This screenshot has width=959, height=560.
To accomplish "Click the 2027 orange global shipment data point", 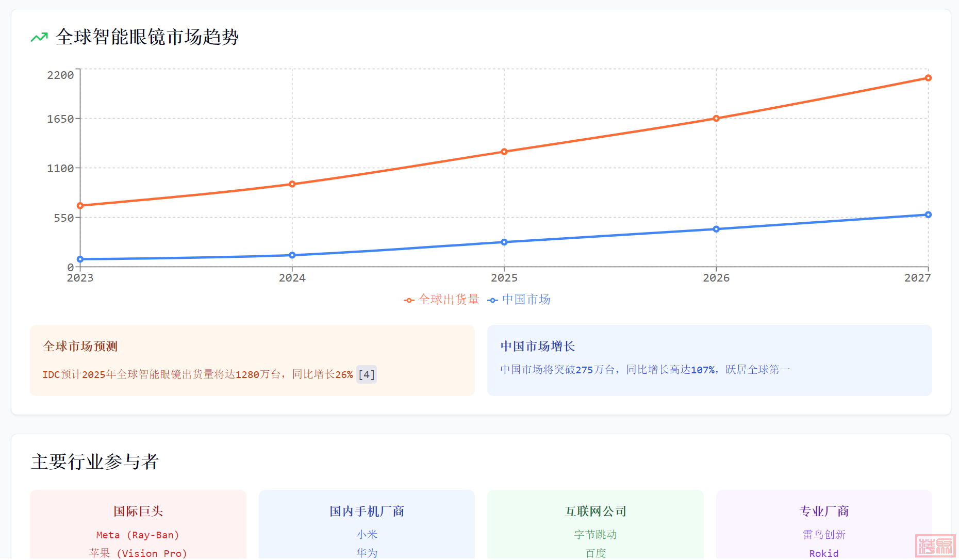I will pyautogui.click(x=928, y=78).
